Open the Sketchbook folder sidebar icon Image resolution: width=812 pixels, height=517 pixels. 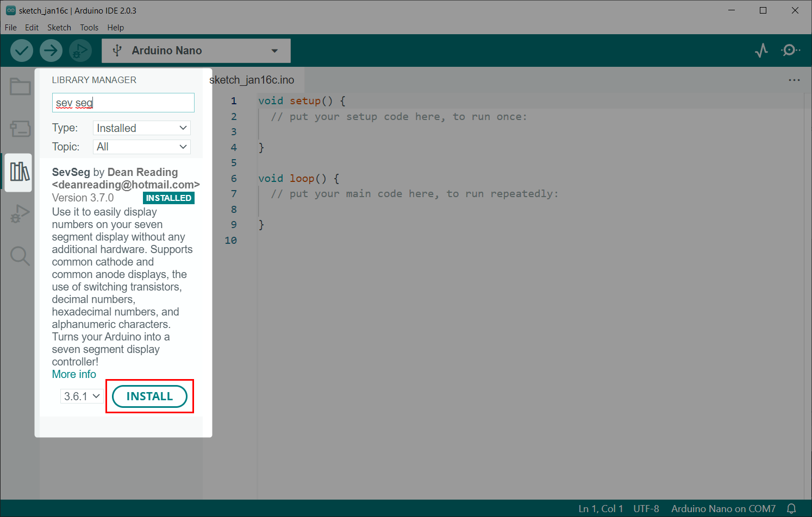(x=20, y=86)
